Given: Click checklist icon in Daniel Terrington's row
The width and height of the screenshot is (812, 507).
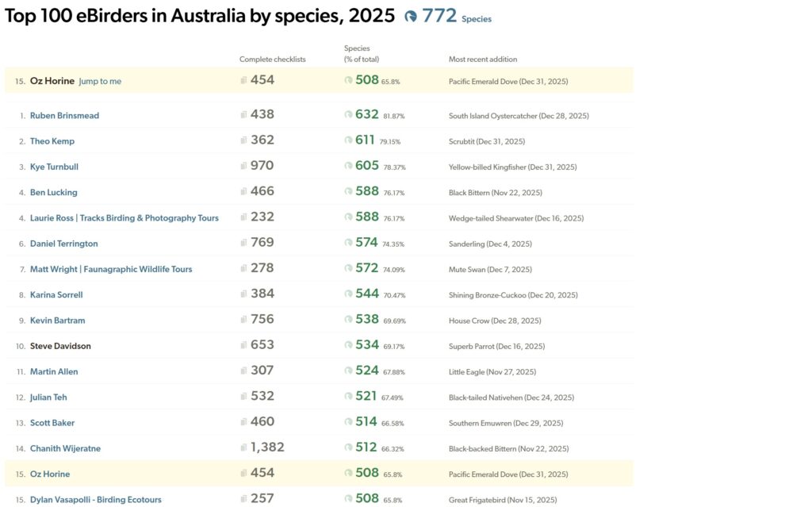Looking at the screenshot, I should [x=244, y=244].
